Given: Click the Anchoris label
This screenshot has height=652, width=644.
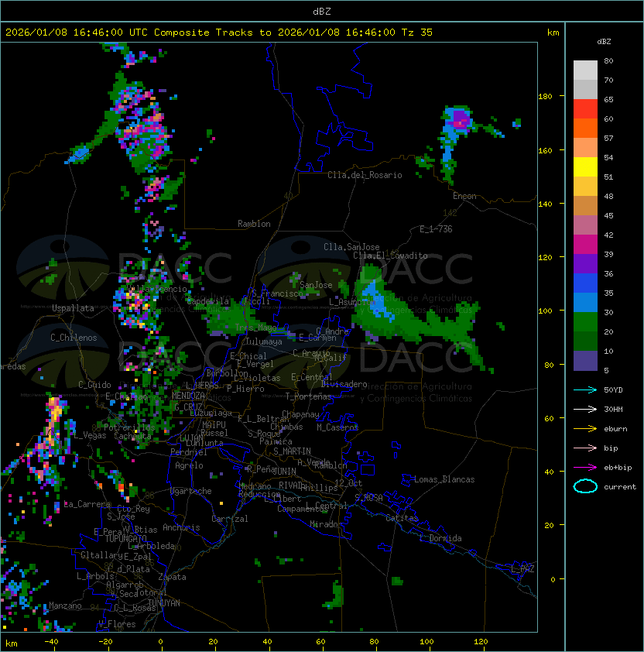Looking at the screenshot, I should tap(181, 527).
